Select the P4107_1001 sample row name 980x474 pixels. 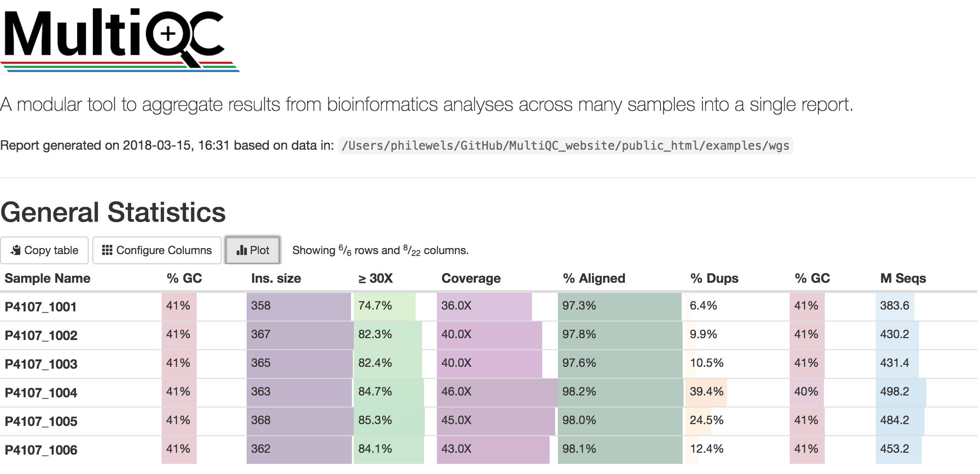[41, 307]
